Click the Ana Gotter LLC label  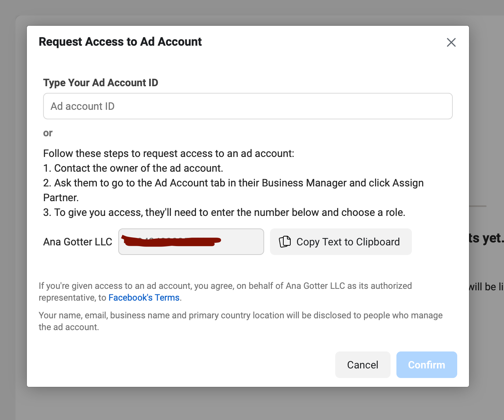point(78,242)
